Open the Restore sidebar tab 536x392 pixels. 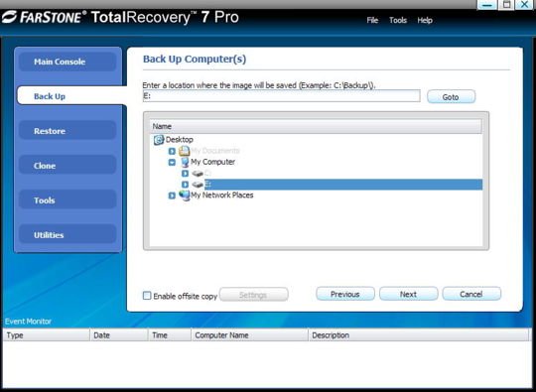tap(67, 131)
